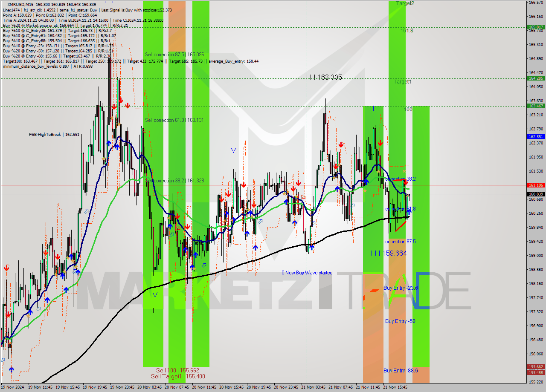Select the '0 New Buy Wave started' text
Viewport: 546px width, 392px height.
point(307,273)
